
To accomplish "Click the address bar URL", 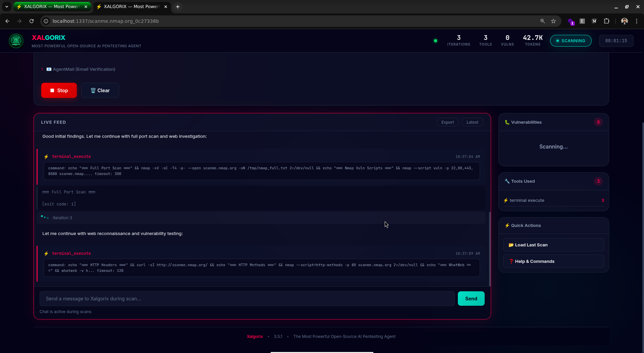I will pos(106,21).
